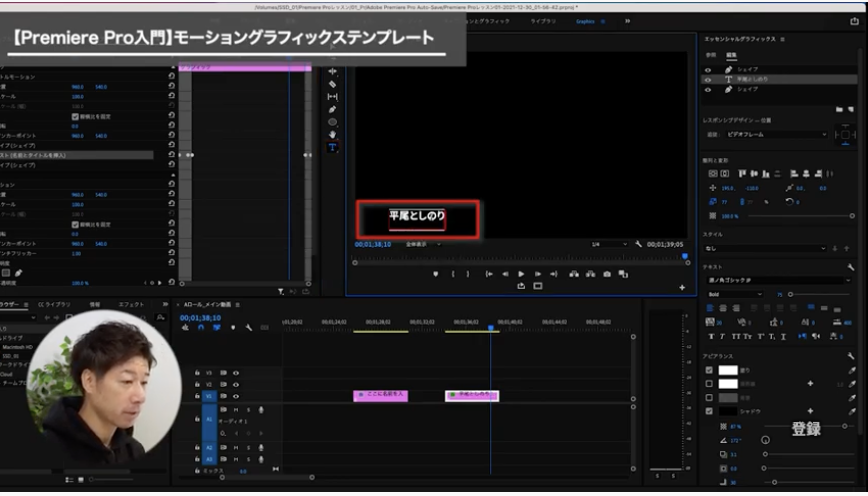Add a marker in Program Monitor
868x496 pixels.
coord(436,274)
